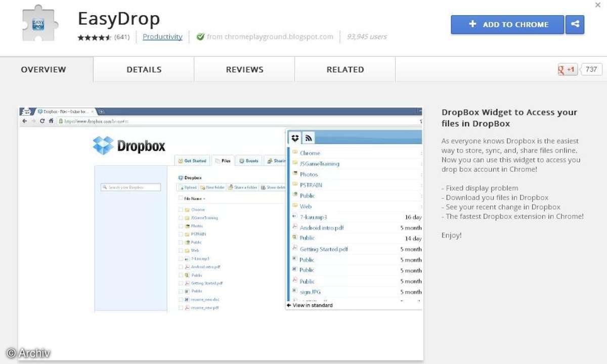Image resolution: width=607 pixels, height=364 pixels.
Task: Click the 7-kau.mp3 file name on Dropbox page
Action: coord(200,258)
